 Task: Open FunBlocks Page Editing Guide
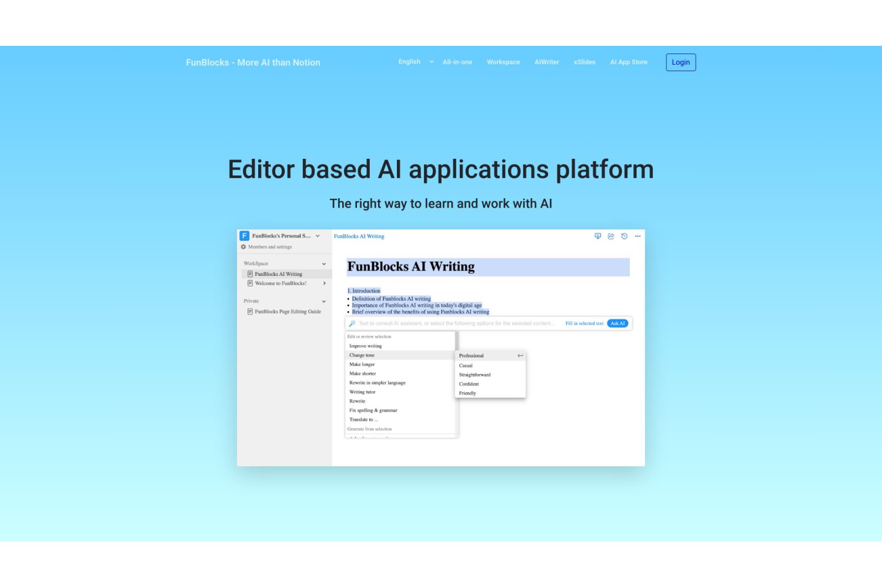288,312
